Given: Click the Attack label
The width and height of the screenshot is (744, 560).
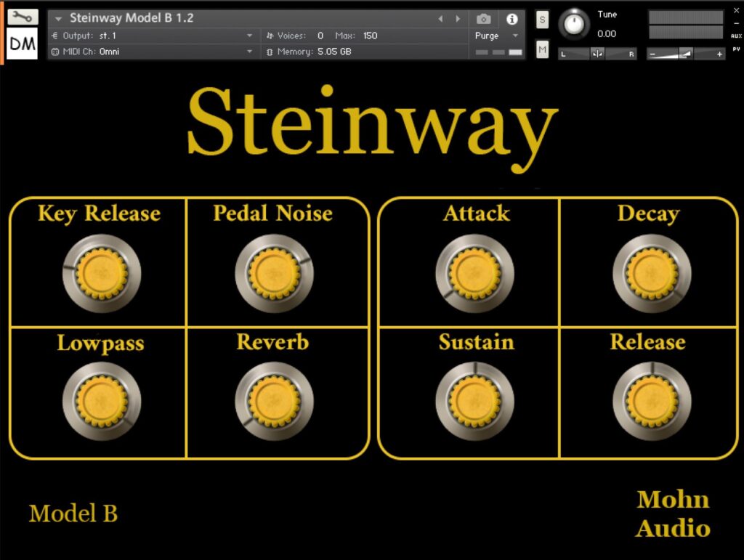Looking at the screenshot, I should tap(477, 213).
